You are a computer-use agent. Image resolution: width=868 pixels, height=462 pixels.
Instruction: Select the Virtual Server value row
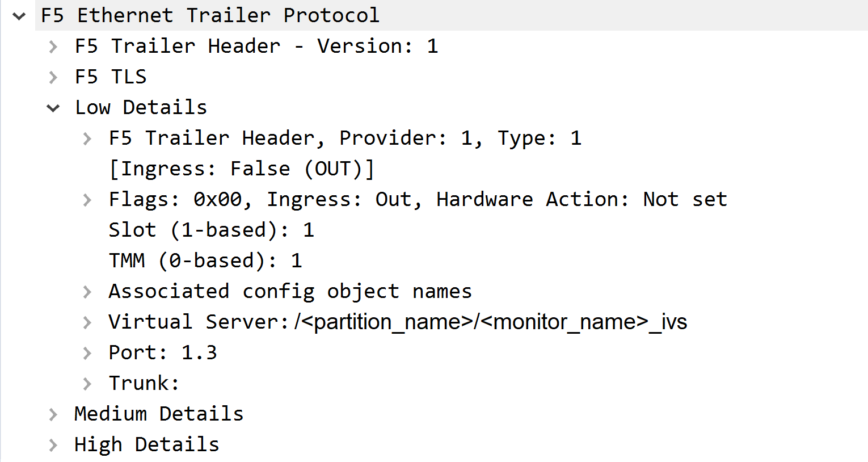click(x=397, y=322)
